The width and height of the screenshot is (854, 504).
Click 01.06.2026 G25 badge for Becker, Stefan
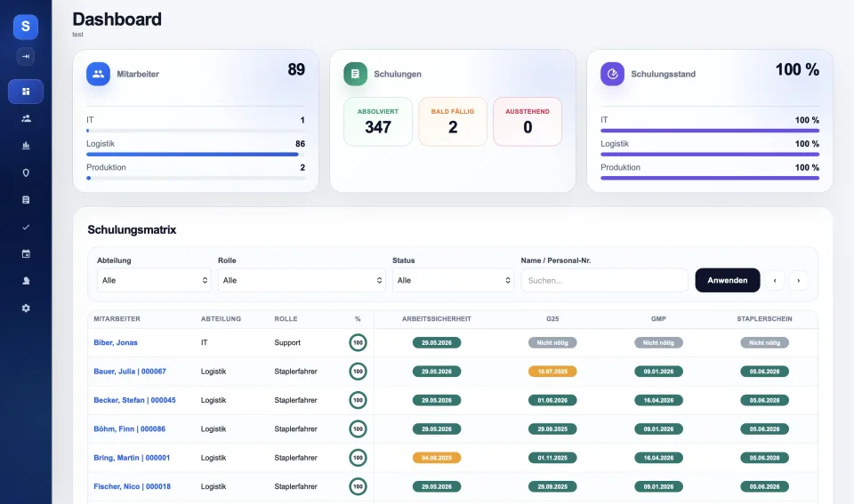pyautogui.click(x=552, y=400)
